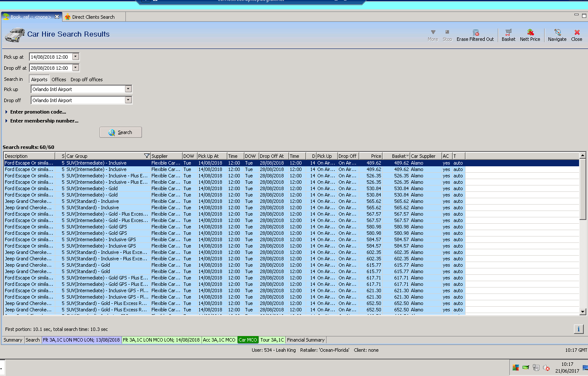
Task: Expand the Pick up airport combo box
Action: (x=128, y=89)
